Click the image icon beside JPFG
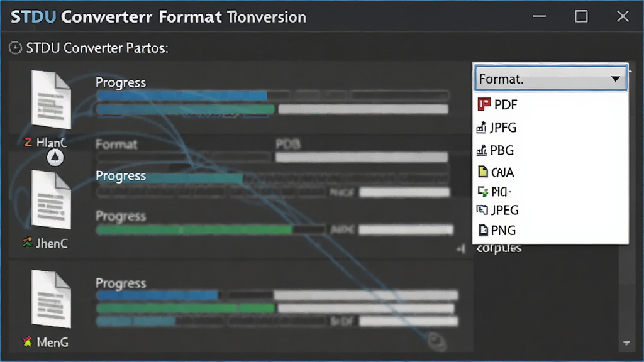The width and height of the screenshot is (644, 362). point(481,128)
